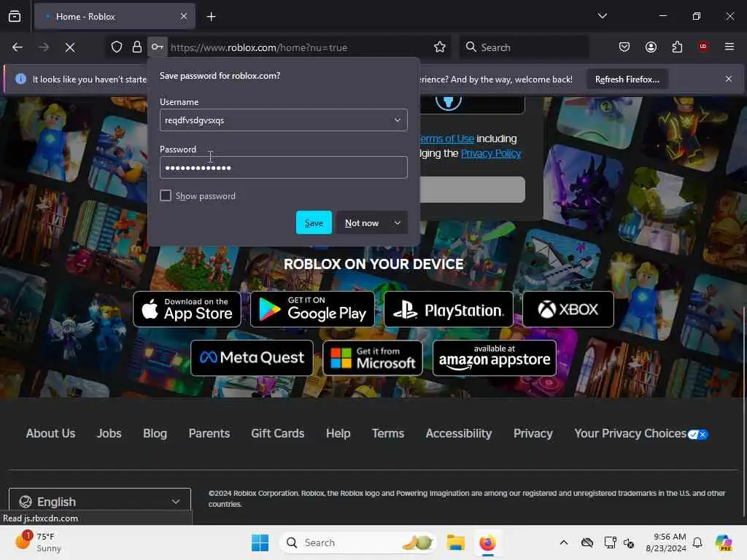Open the Firefox account icon
Screen dimensions: 747x560
point(651,47)
